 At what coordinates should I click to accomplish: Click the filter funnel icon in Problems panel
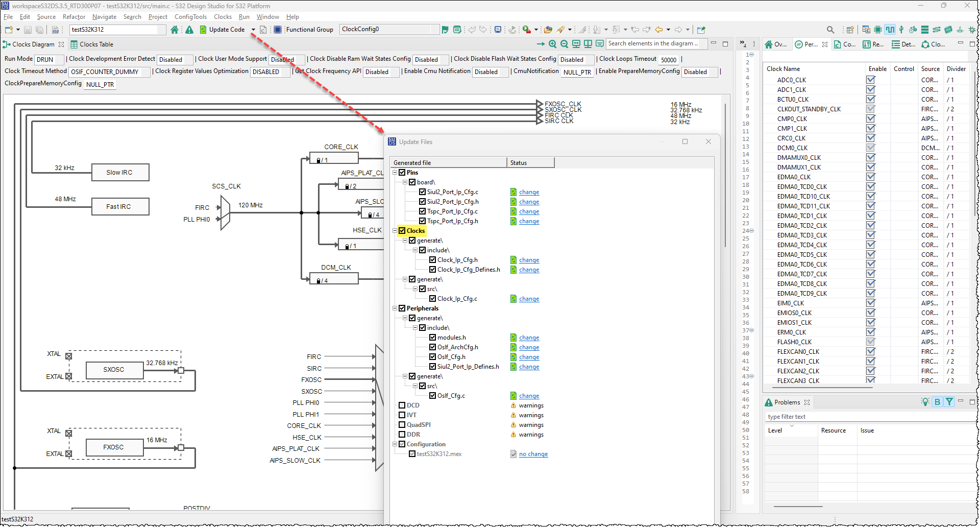pyautogui.click(x=949, y=402)
